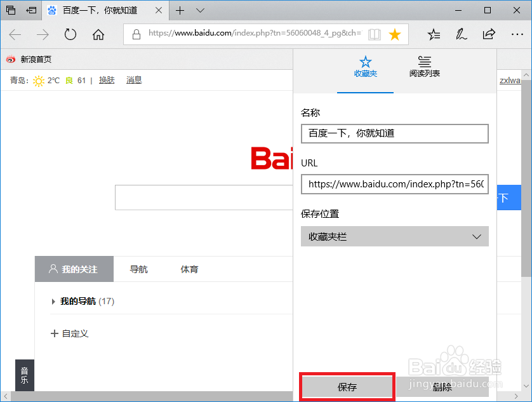Open the Add notes pen icon

click(461, 34)
